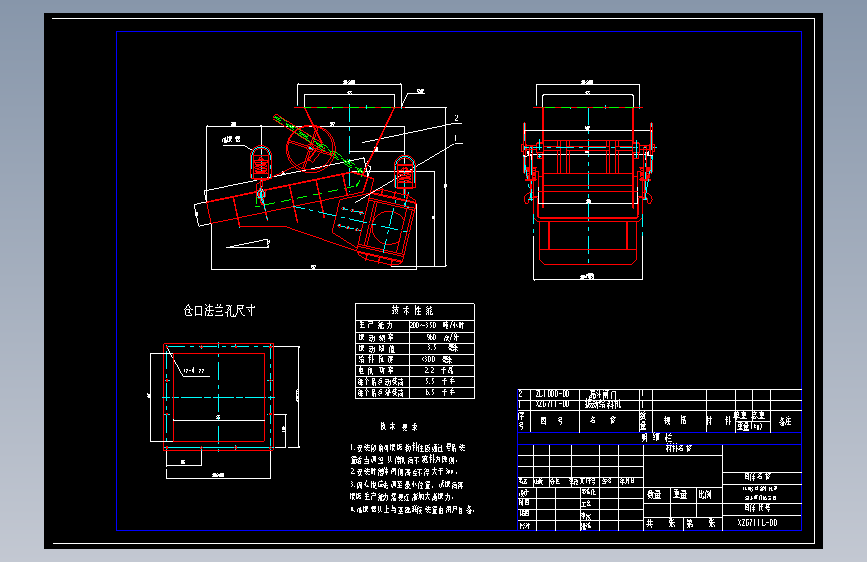This screenshot has height=562, width=867.
Task: Click the '比例' scale label in title block
Action: [704, 495]
